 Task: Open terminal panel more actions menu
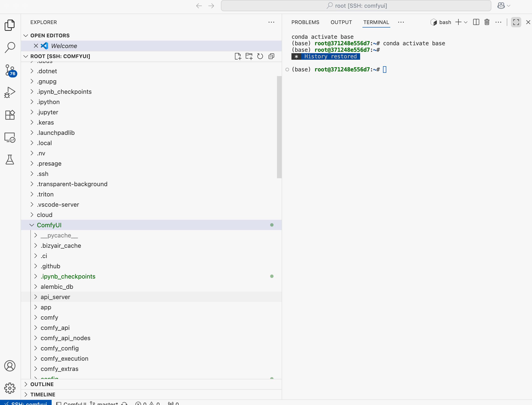click(498, 22)
